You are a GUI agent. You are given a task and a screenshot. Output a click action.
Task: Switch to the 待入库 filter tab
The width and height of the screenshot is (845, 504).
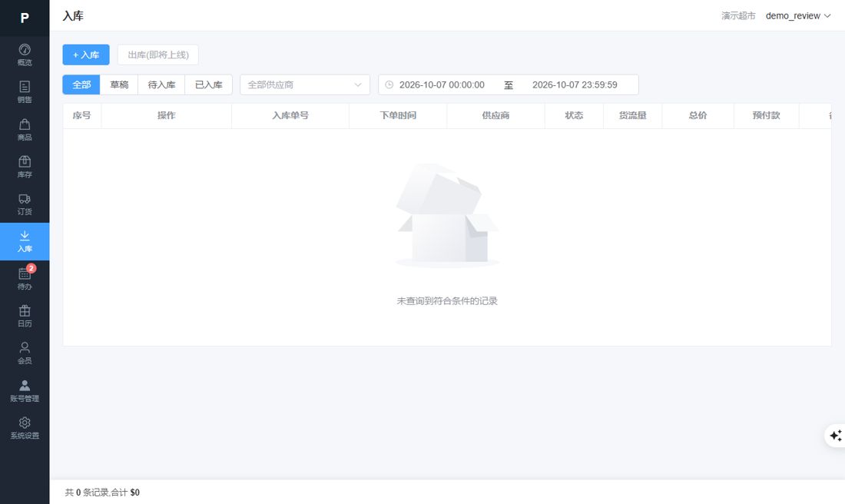point(161,85)
